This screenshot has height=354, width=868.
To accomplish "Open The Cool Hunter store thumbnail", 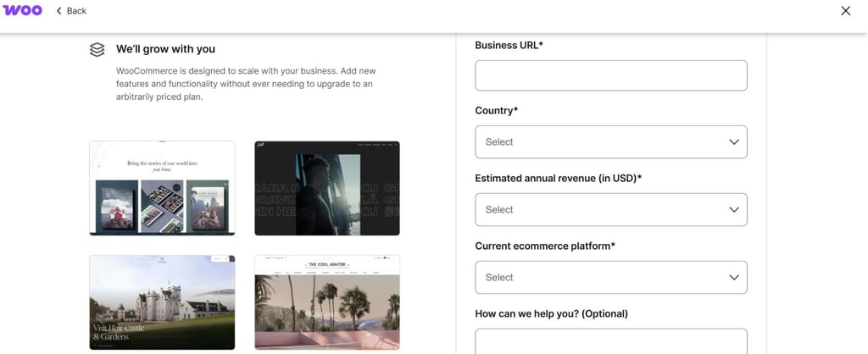I will point(327,302).
